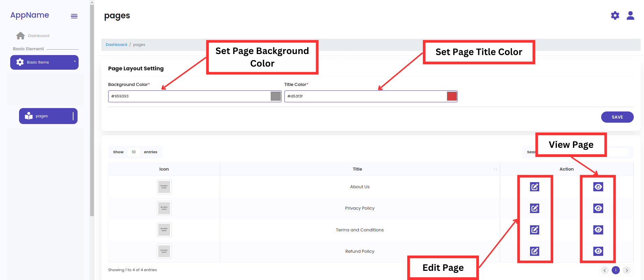Open the red Title Color swatch
The height and width of the screenshot is (280, 644).
[451, 97]
